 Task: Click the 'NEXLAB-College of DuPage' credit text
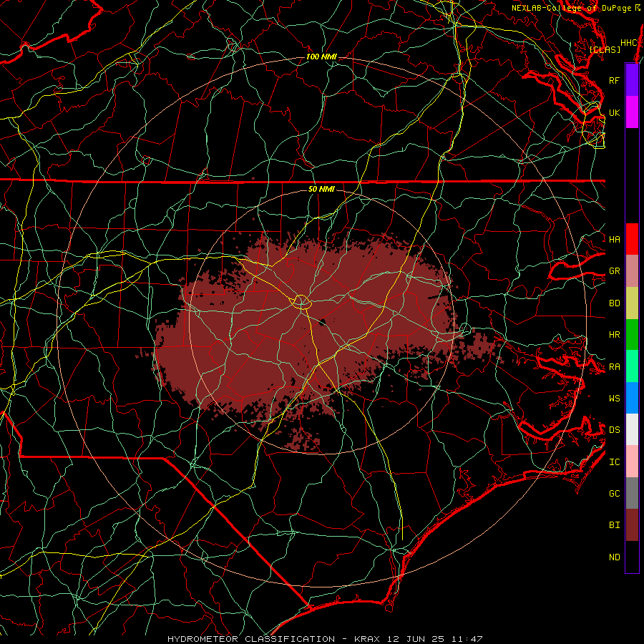(x=572, y=8)
